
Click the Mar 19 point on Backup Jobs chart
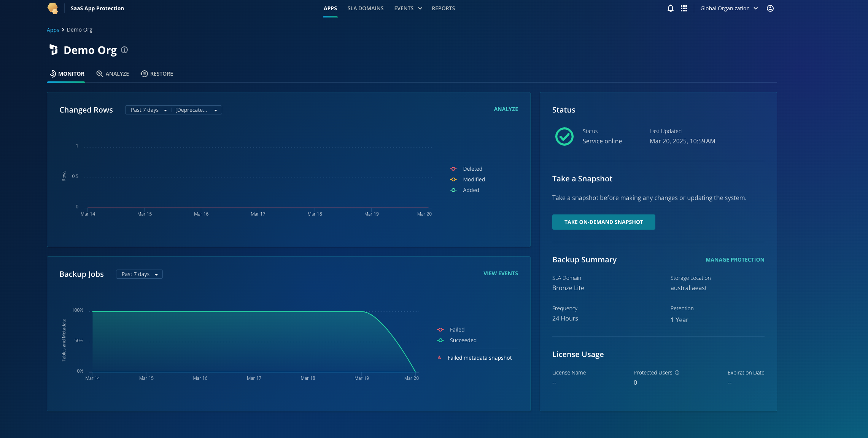point(362,312)
